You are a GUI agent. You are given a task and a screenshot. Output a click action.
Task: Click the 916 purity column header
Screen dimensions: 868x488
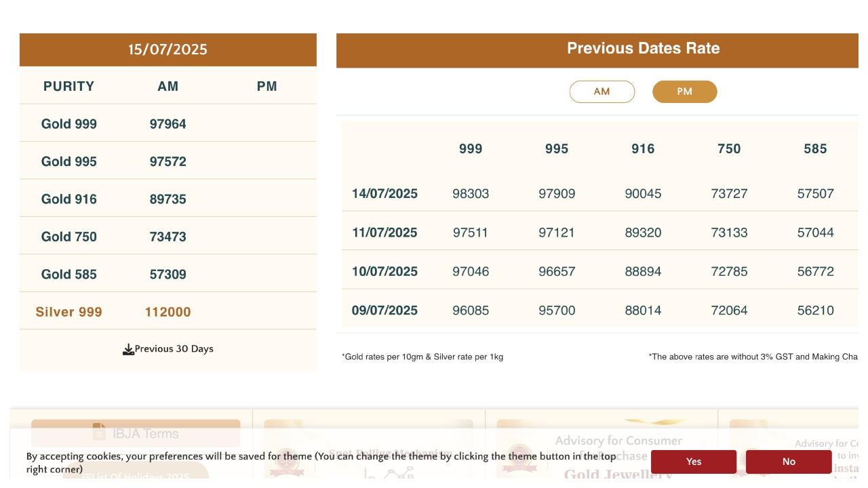click(x=643, y=149)
